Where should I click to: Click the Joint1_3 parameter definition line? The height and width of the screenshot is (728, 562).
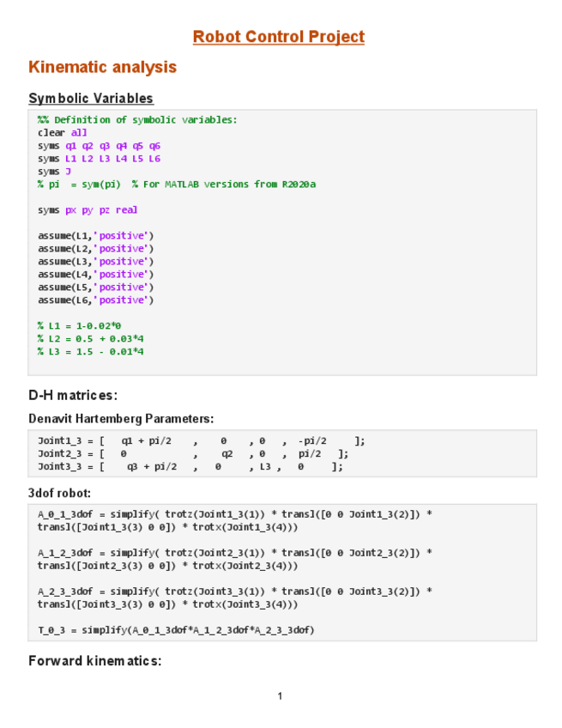click(x=201, y=441)
